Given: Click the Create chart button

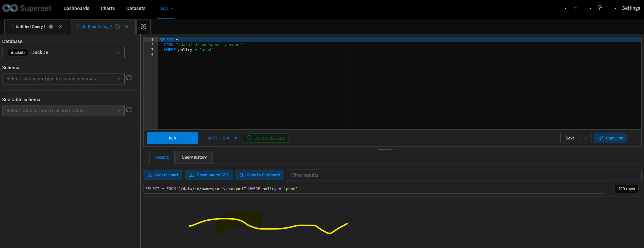Looking at the screenshot, I should click(x=163, y=175).
